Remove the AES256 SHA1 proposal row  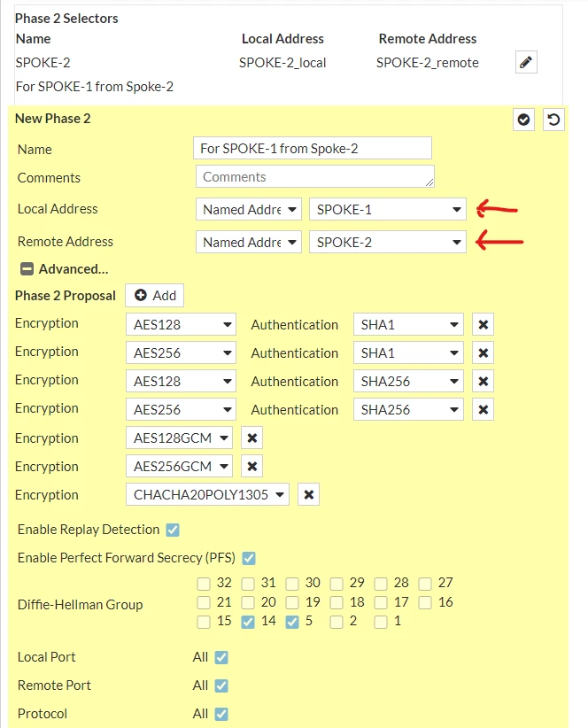click(484, 352)
